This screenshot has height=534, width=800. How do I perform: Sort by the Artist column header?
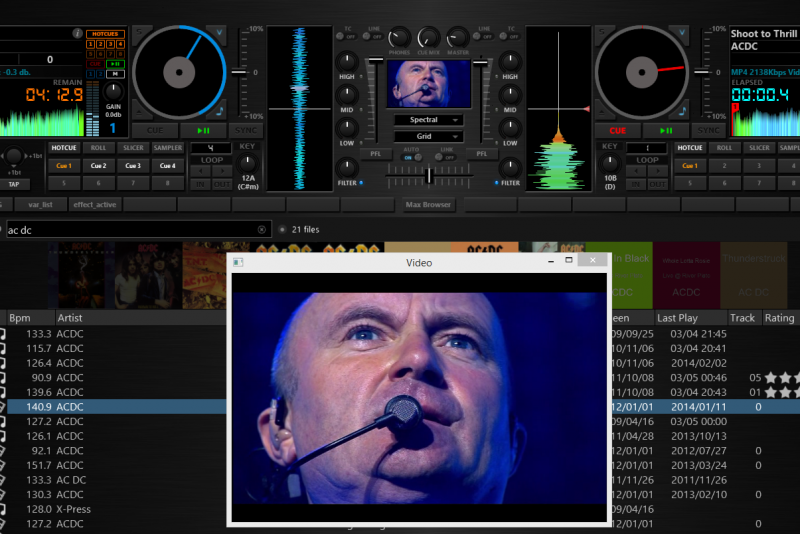click(x=70, y=318)
